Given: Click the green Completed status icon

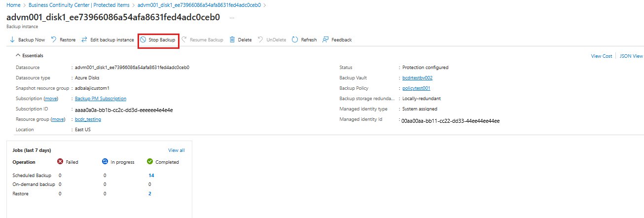Looking at the screenshot, I should click(x=150, y=161).
